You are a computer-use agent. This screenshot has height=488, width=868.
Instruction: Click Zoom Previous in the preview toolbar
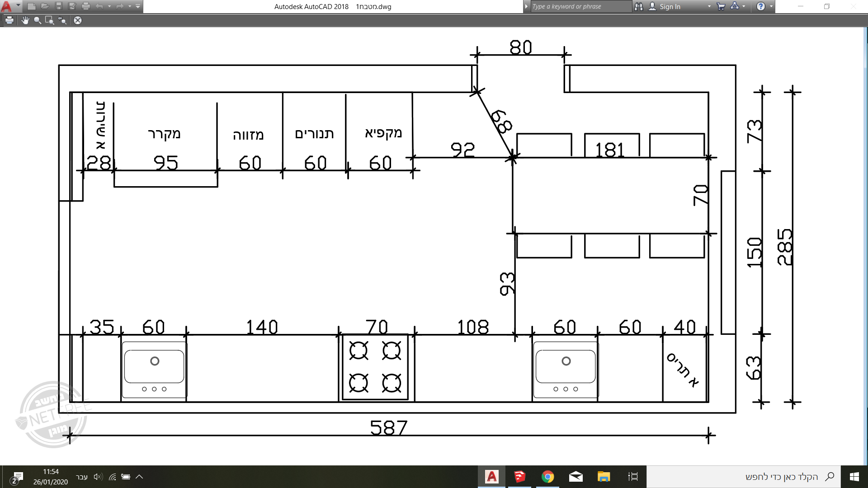(x=62, y=20)
